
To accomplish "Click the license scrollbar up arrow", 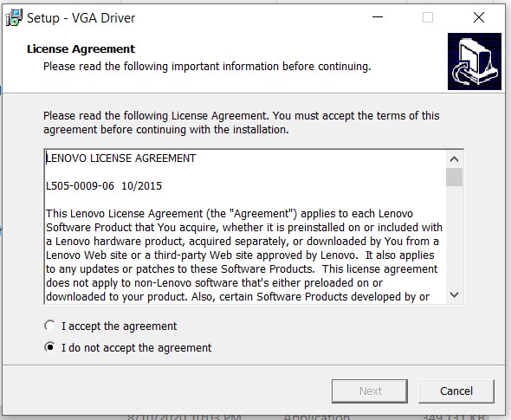I will [455, 159].
